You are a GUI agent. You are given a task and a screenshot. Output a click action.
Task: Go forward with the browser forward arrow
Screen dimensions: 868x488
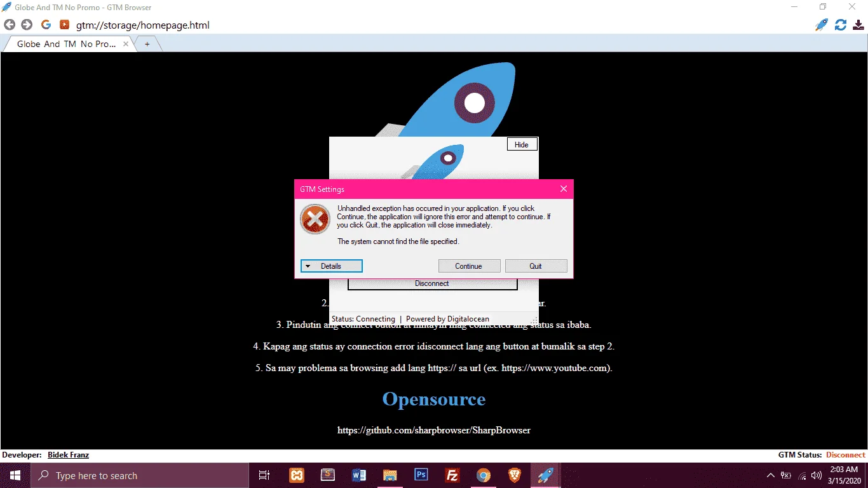coord(27,25)
